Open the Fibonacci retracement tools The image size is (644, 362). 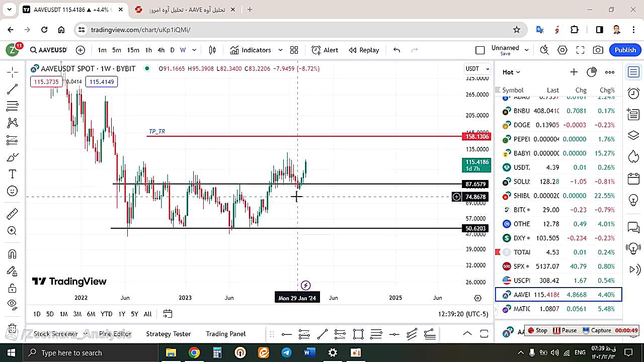coord(13,106)
